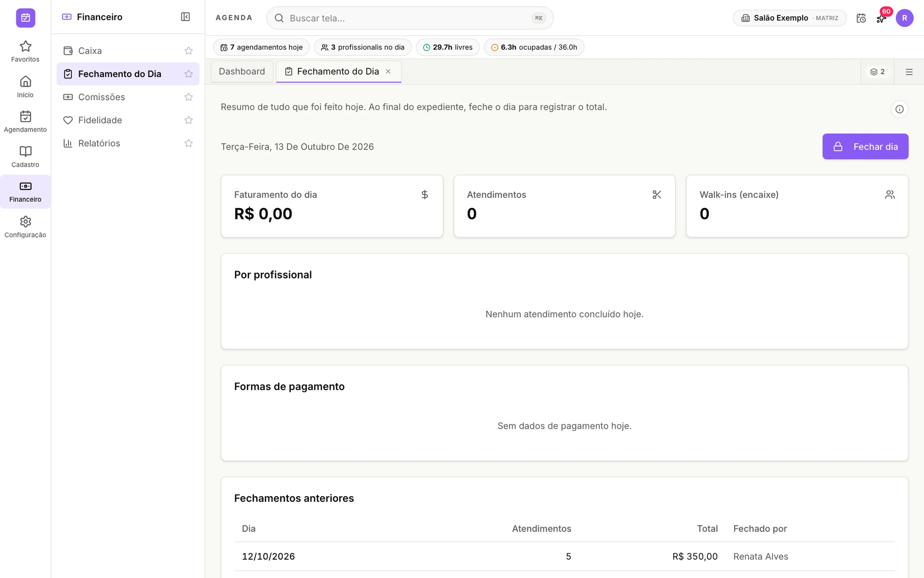This screenshot has height=578, width=924.
Task: Click the Atendimentos column header
Action: 541,528
